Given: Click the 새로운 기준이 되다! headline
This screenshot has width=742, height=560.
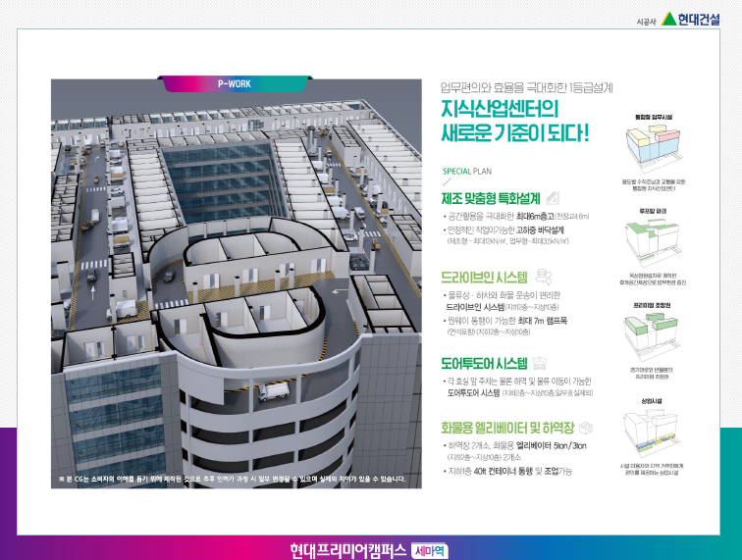Looking at the screenshot, I should click(x=515, y=132).
